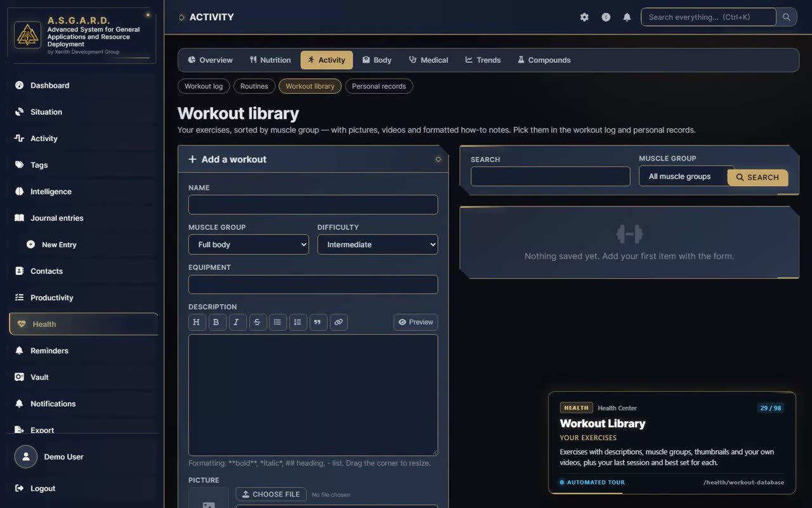Go to the Overview tab

click(x=211, y=60)
